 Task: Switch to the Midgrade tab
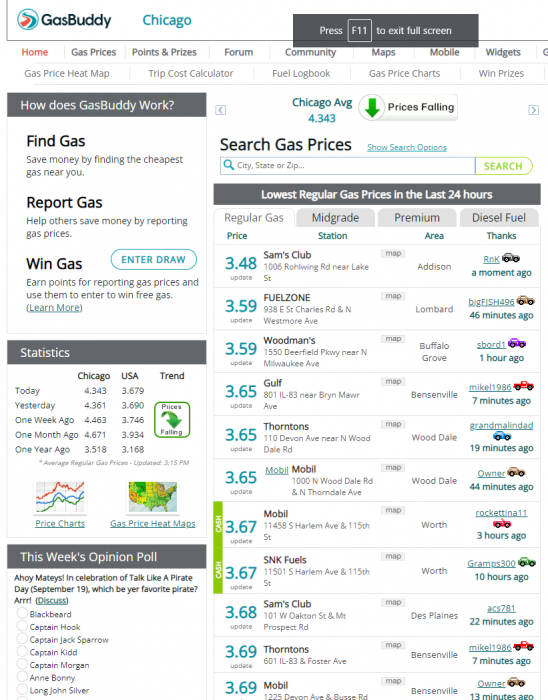(x=335, y=217)
